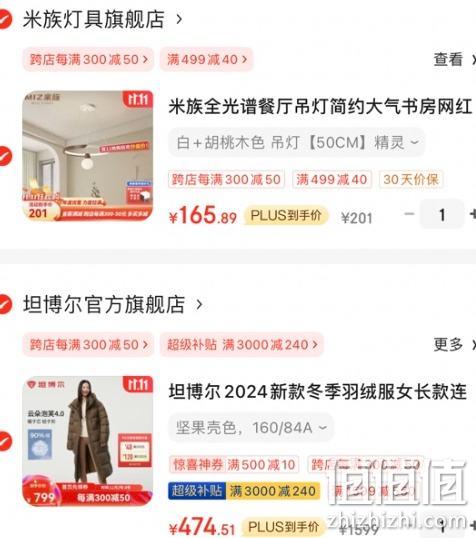Expand lamp variant 白+胡桃木色 吊灯 dropdown

click(297, 142)
